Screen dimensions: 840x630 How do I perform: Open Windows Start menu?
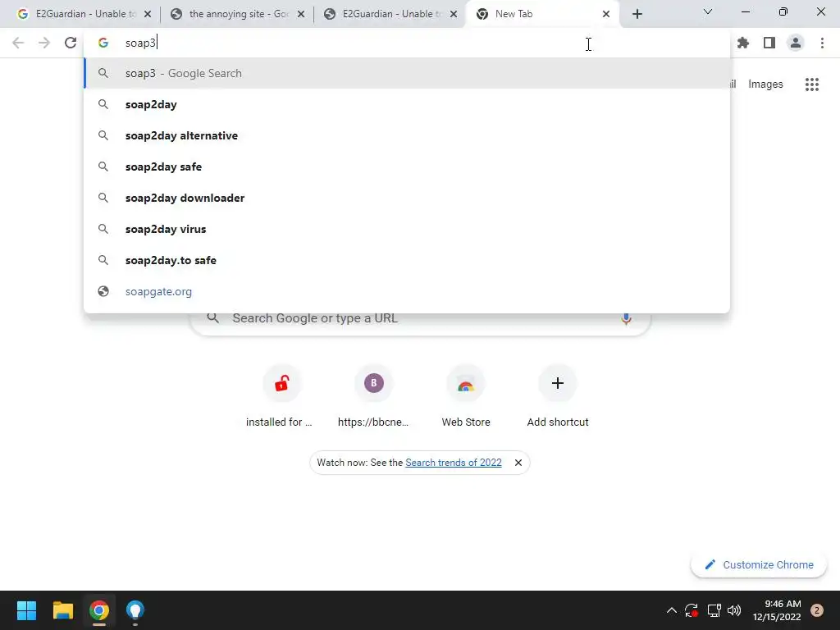coord(26,610)
